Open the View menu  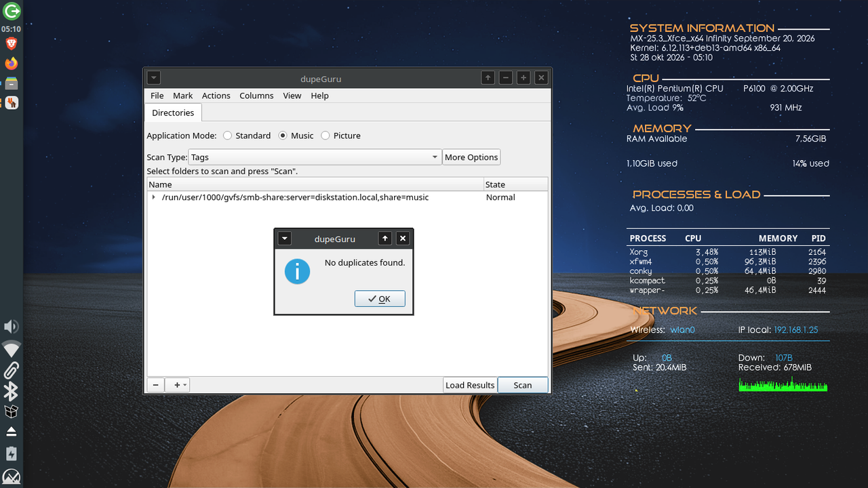pyautogui.click(x=292, y=96)
